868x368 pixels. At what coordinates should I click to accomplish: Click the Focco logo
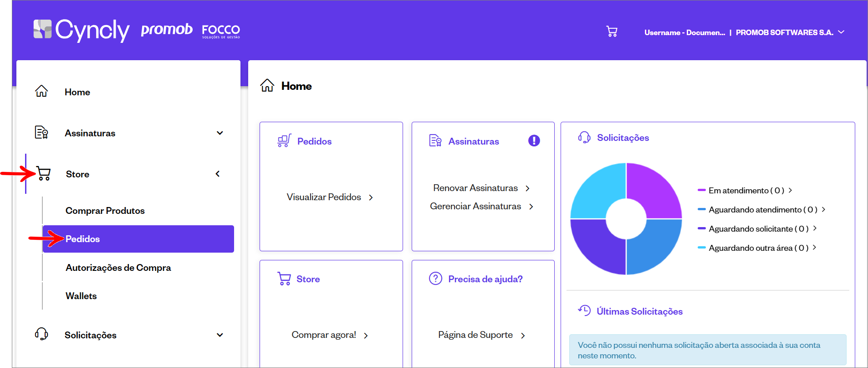tap(221, 31)
